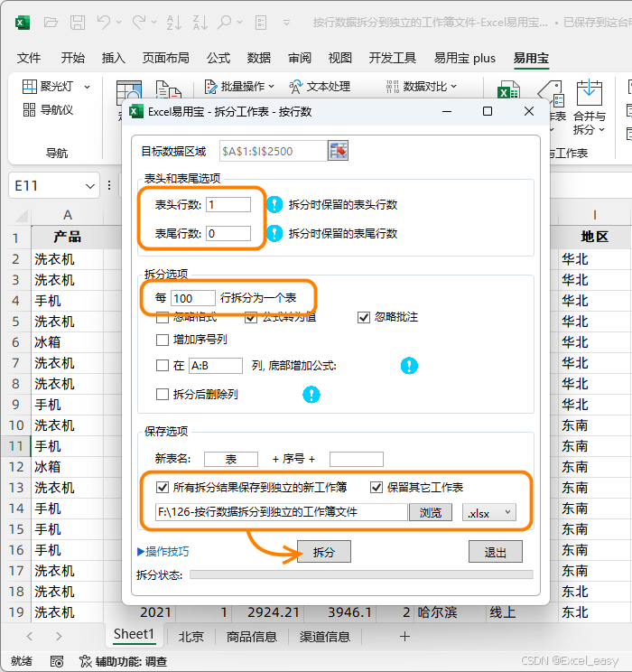Click the 拆分状态 progress bar

pos(361,574)
